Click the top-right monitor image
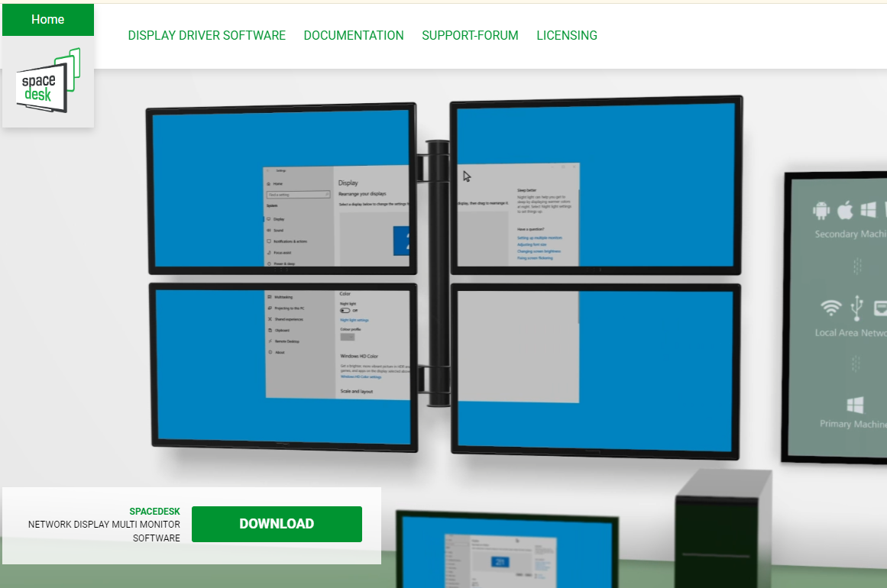This screenshot has width=887, height=588. click(596, 186)
